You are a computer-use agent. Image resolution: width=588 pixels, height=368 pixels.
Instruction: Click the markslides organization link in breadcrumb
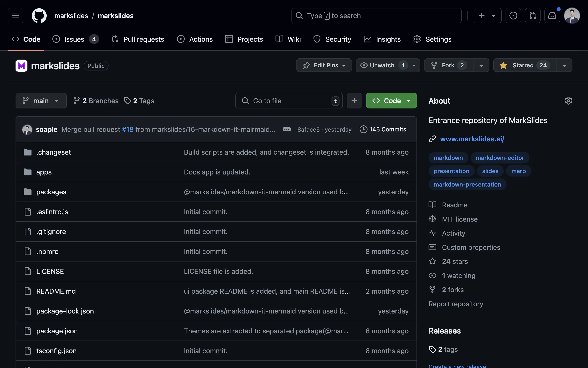pyautogui.click(x=71, y=16)
